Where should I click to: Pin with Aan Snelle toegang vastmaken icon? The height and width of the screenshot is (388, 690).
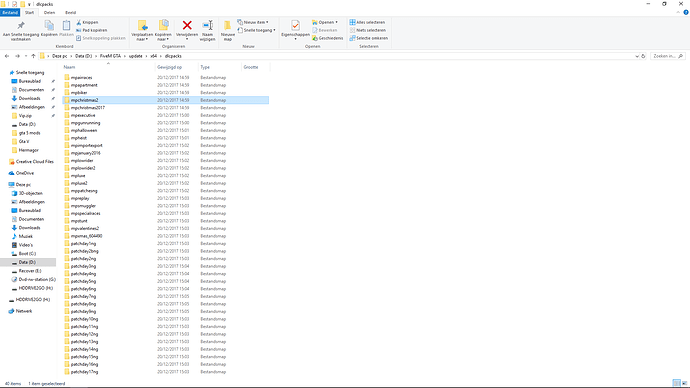21,26
